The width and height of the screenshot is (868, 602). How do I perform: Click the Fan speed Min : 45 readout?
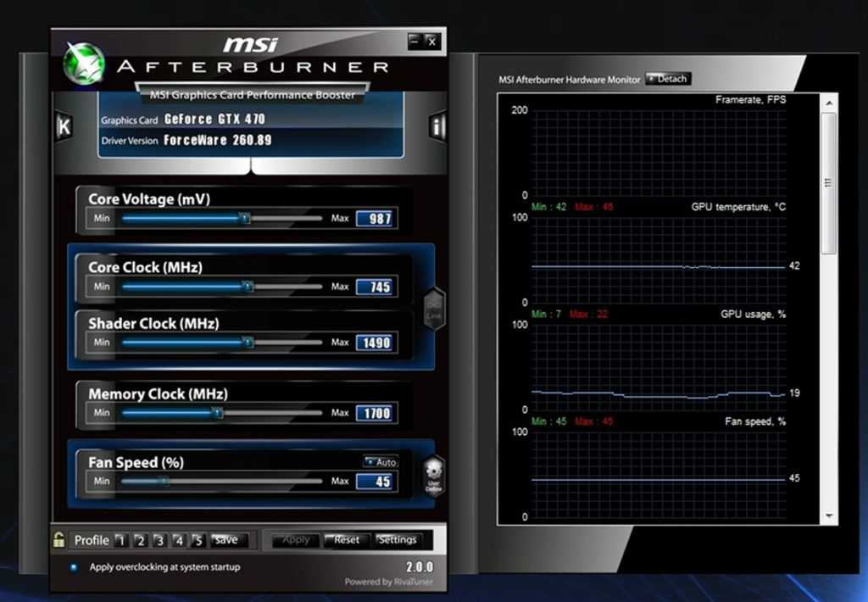548,421
